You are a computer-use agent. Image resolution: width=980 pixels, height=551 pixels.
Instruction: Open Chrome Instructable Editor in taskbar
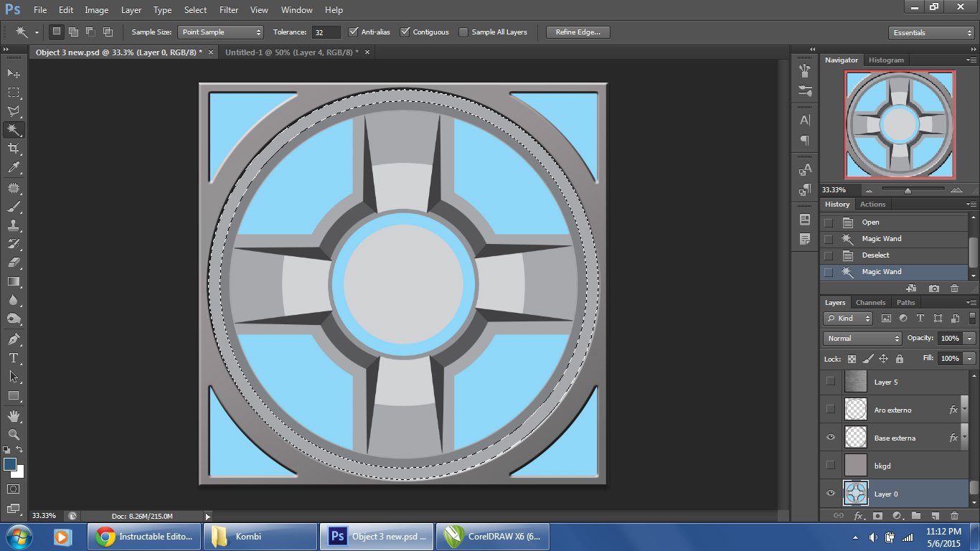[x=145, y=537]
